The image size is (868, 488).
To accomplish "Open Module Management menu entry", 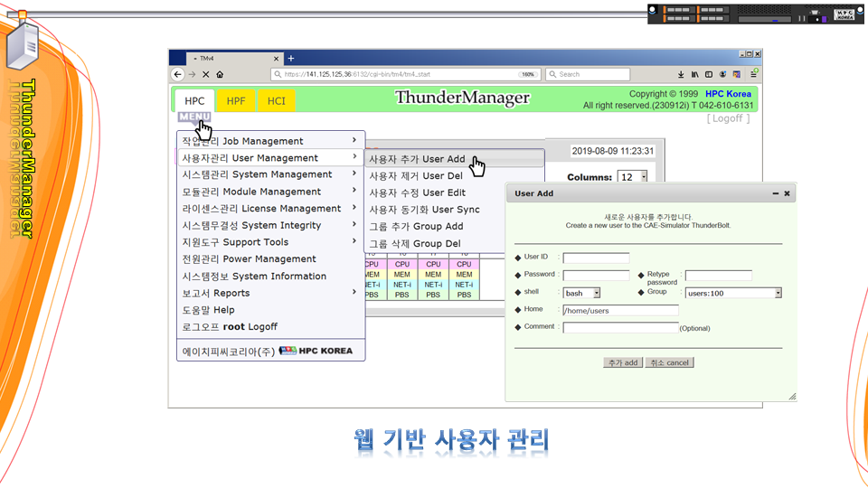I will coord(270,192).
